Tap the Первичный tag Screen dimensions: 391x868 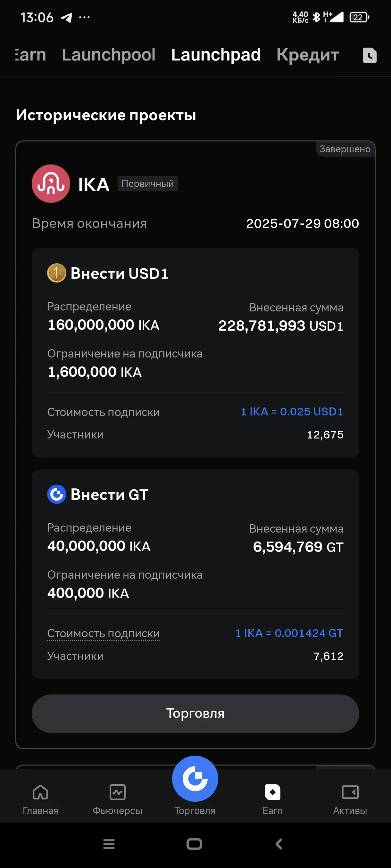click(147, 184)
